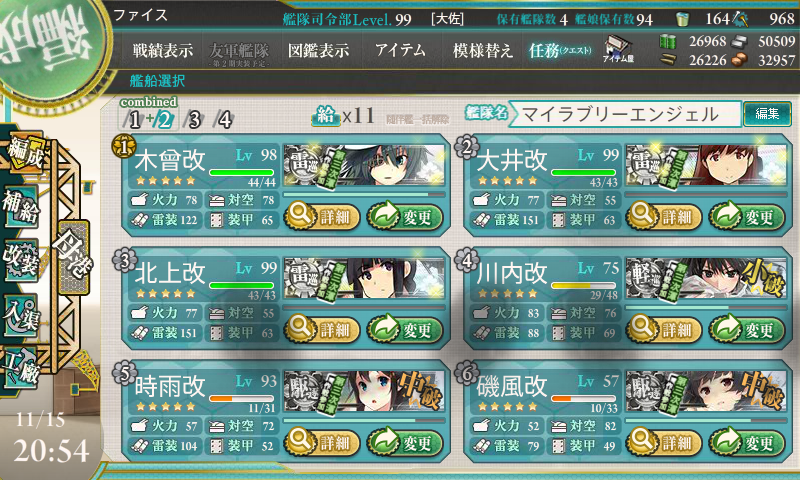Open the 図鑑表示 encyclopedia menu

(x=318, y=50)
